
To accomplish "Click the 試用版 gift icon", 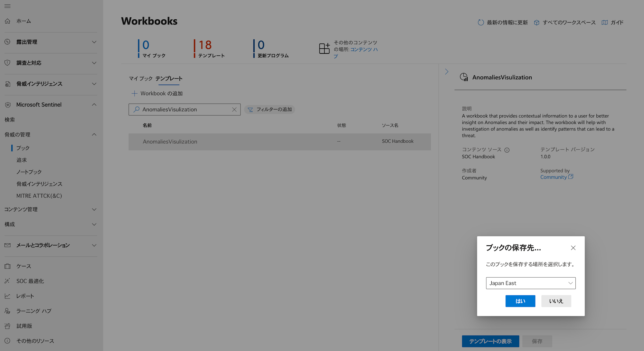I will [x=7, y=326].
